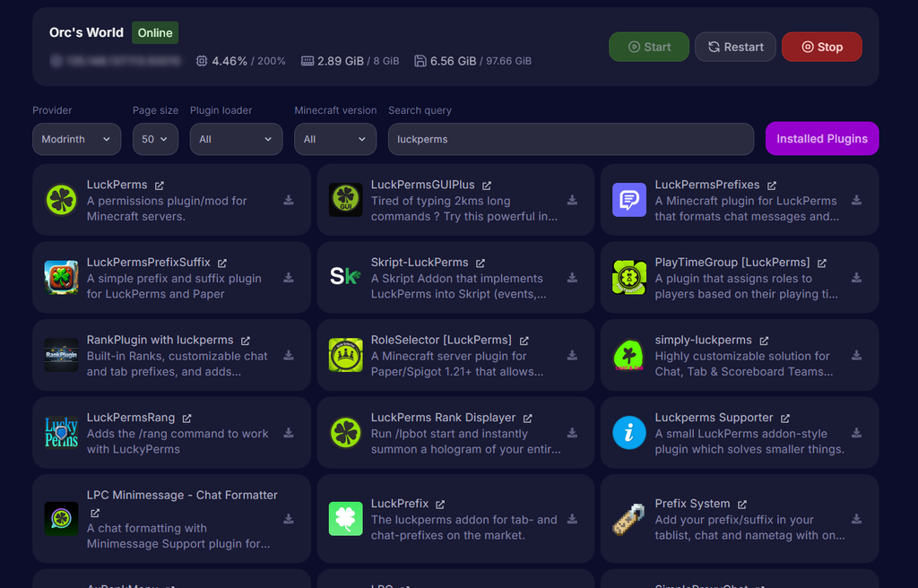Image resolution: width=918 pixels, height=588 pixels.
Task: Open LuckPrefix external link icon
Action: (440, 505)
